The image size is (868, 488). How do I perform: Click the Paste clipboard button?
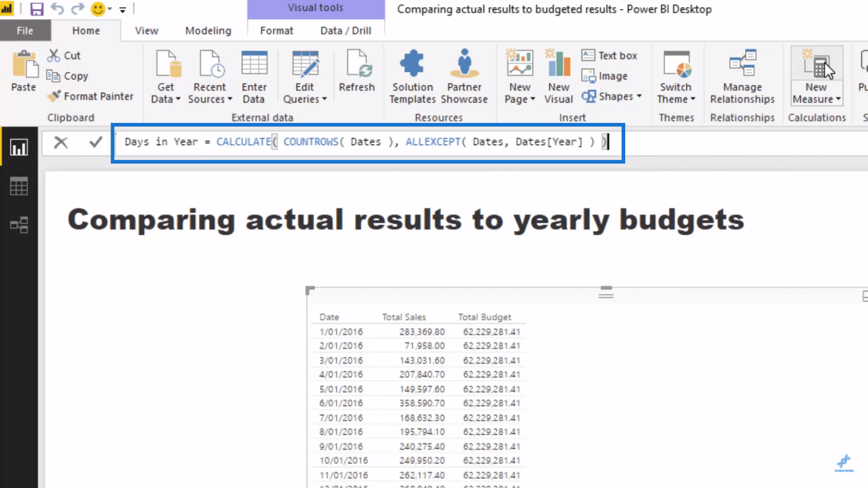coord(24,71)
